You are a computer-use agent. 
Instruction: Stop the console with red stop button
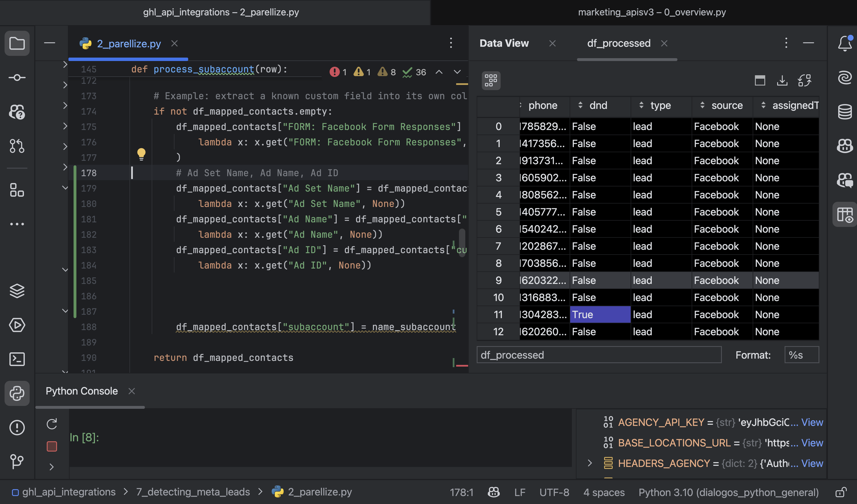coord(52,446)
